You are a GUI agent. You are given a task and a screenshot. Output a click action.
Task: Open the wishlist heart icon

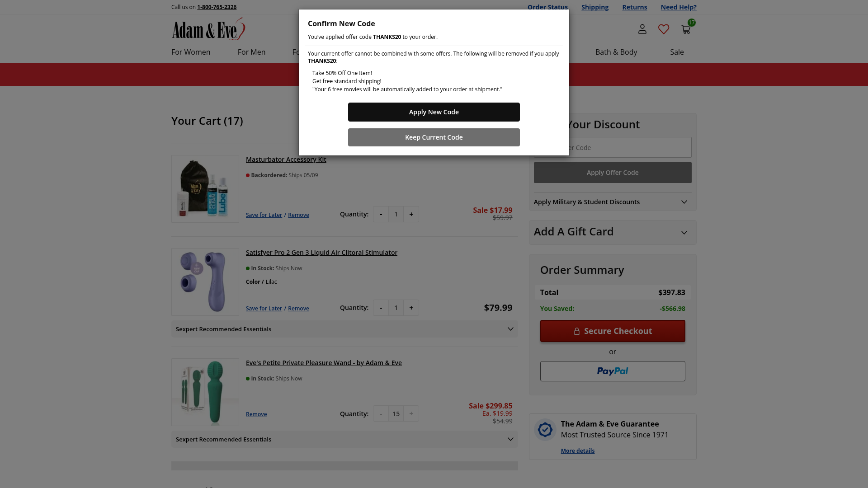click(x=664, y=29)
